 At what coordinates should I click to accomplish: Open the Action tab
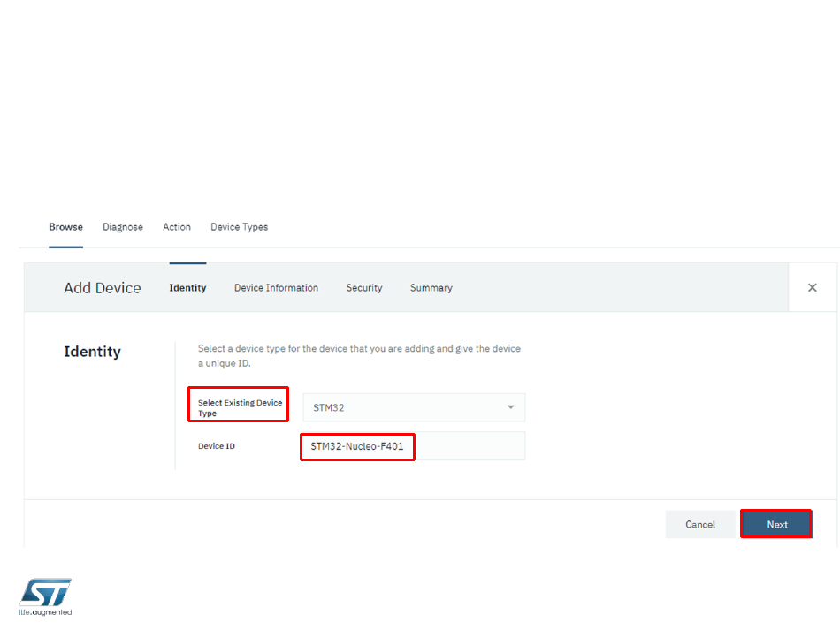[177, 227]
